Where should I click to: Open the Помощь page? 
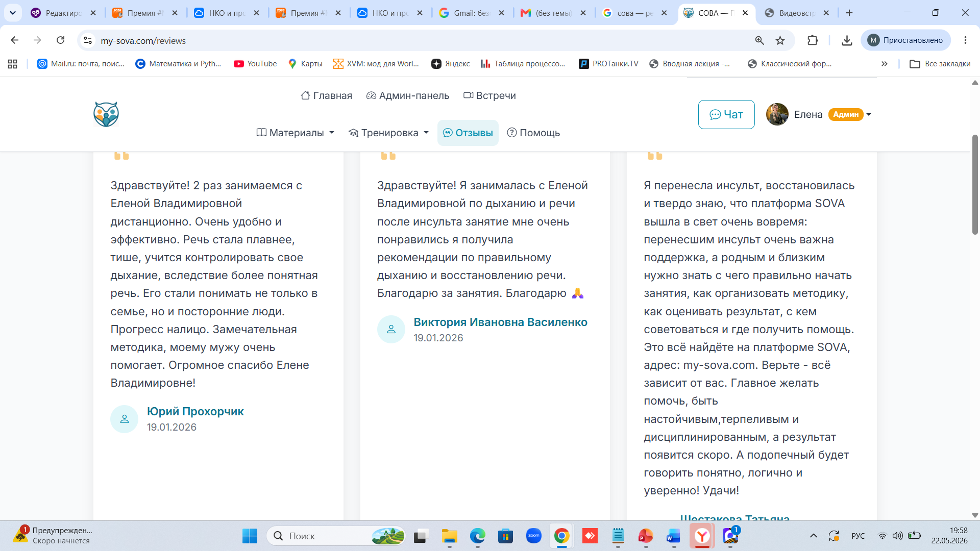(x=533, y=133)
